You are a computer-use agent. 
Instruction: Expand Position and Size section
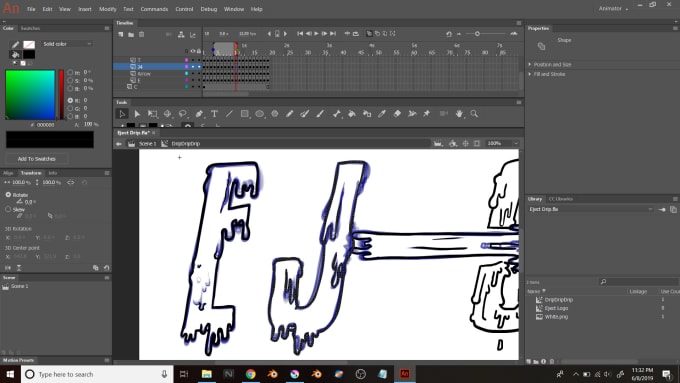click(530, 64)
